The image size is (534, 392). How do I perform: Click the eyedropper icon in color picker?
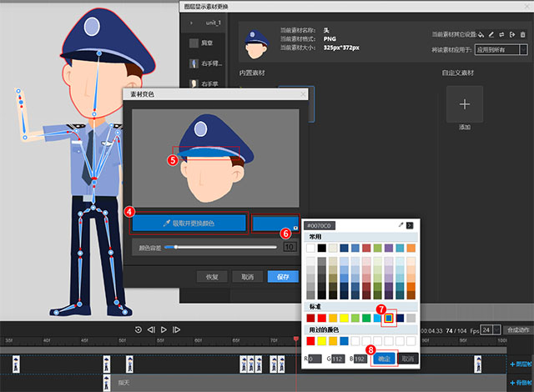pos(400,225)
